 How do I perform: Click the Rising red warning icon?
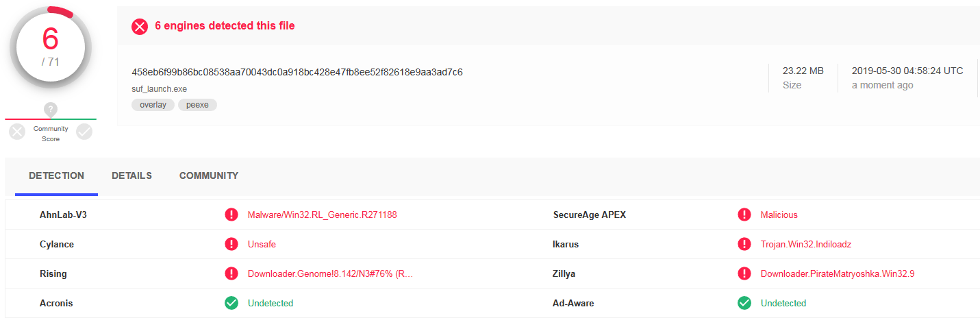pos(231,274)
